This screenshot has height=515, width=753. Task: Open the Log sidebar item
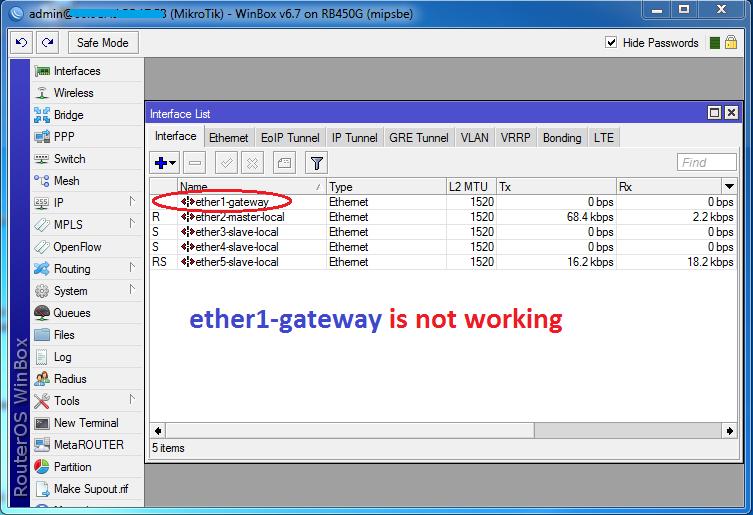point(87,357)
